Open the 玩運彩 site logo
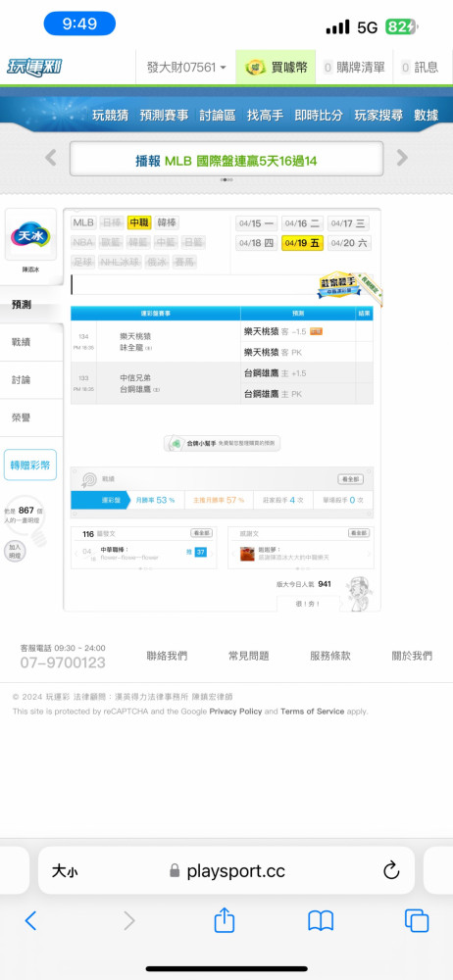The image size is (453, 980). click(x=34, y=67)
